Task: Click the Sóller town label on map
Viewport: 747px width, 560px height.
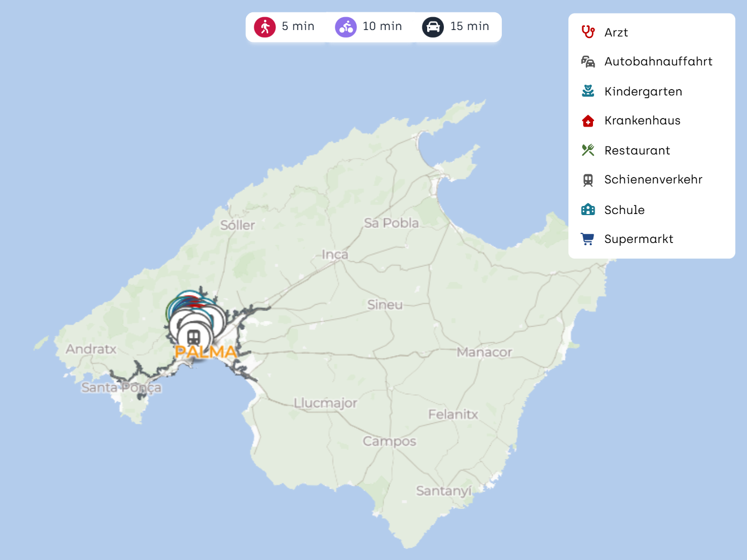Action: click(237, 225)
